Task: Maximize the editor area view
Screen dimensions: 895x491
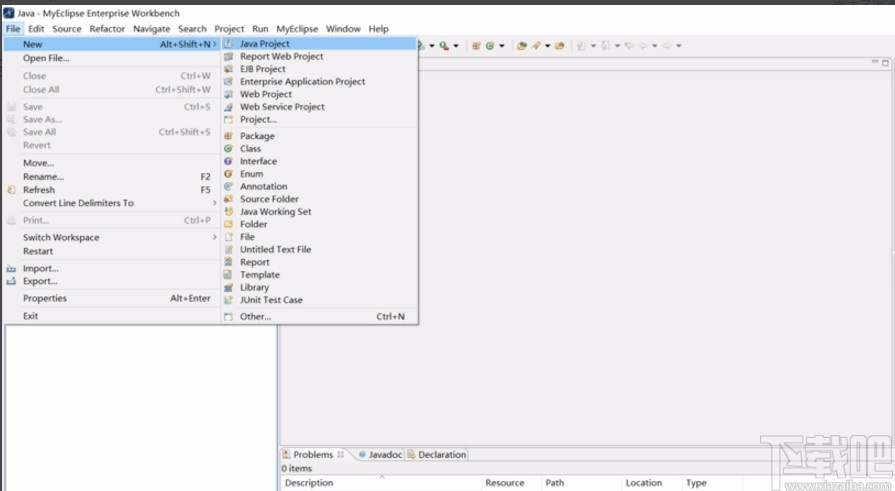Action: click(x=885, y=63)
